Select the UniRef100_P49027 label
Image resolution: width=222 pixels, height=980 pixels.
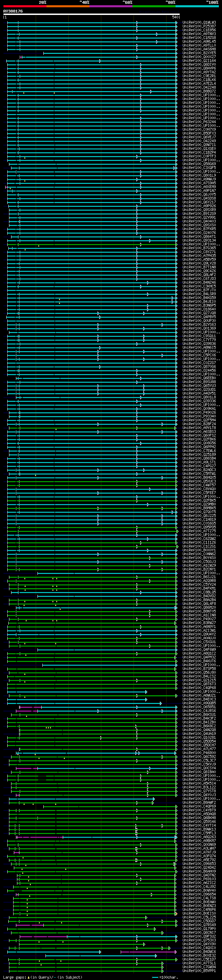[199, 619]
